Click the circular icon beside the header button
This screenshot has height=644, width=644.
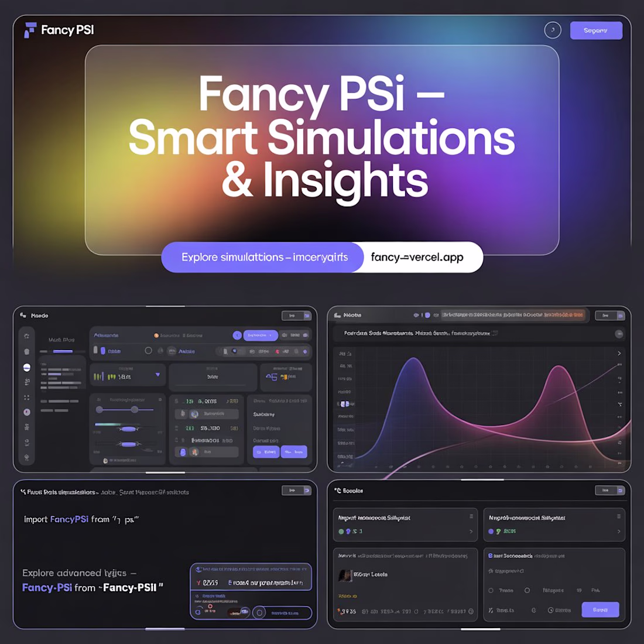click(553, 30)
